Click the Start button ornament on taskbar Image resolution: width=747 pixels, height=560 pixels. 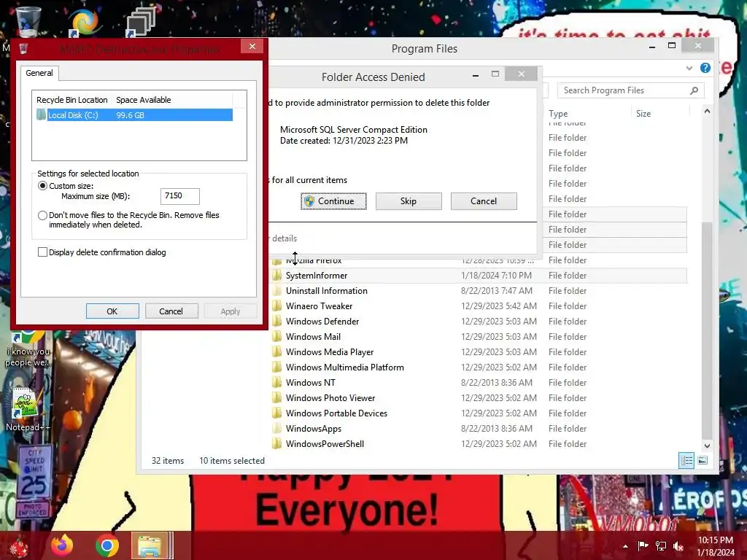point(19,545)
